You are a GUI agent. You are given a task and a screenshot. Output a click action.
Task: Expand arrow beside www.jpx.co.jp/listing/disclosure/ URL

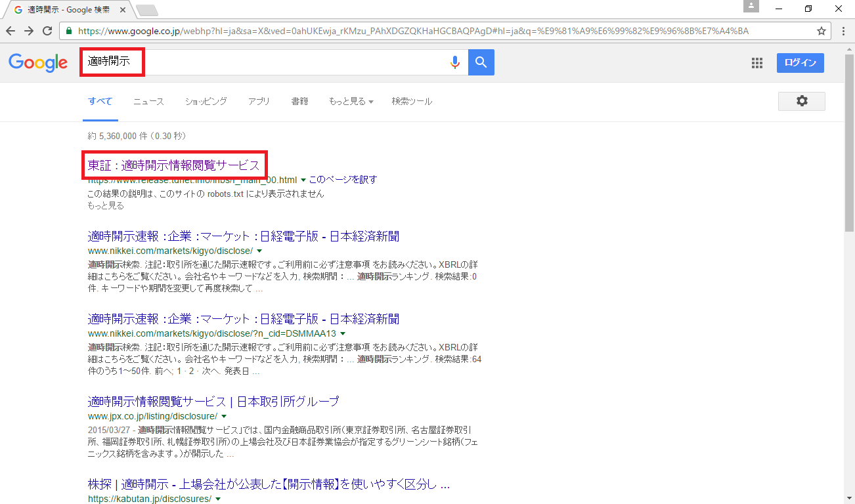(224, 416)
